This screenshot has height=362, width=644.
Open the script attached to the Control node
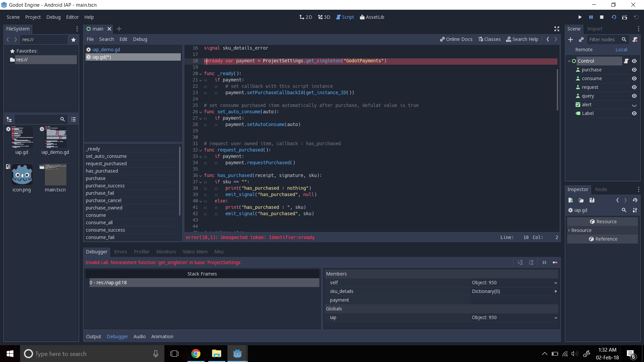(627, 61)
